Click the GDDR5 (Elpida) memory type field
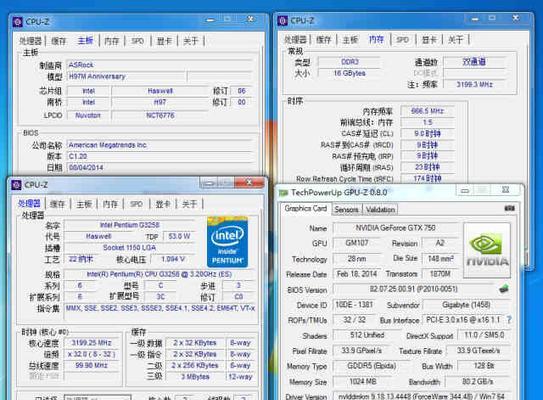The width and height of the screenshot is (543, 400). [x=371, y=366]
